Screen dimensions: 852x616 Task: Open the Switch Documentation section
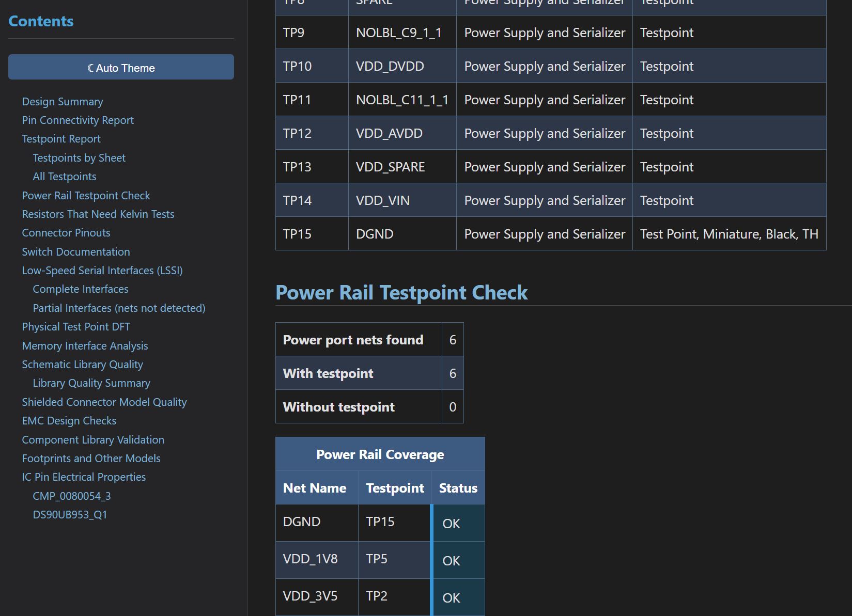coord(75,251)
